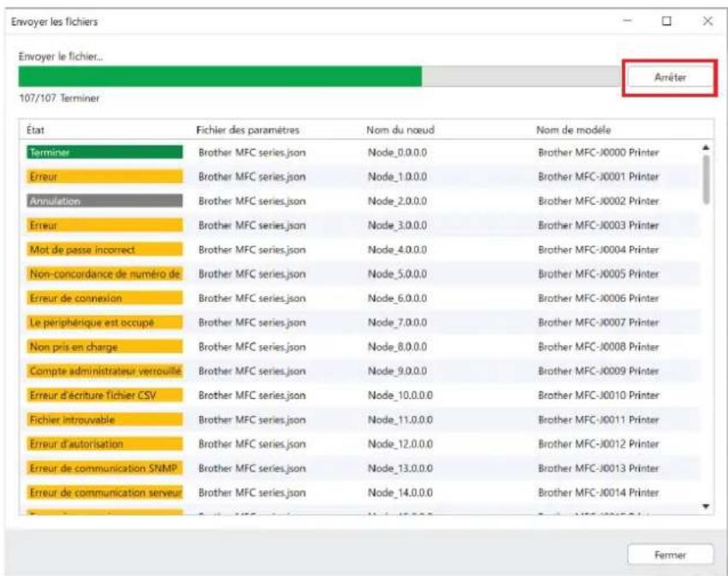Click node name Node_9.0.0.0

(398, 371)
